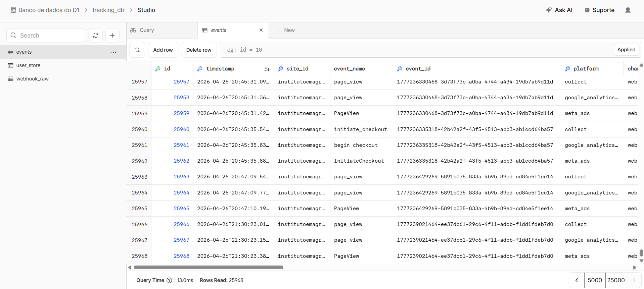Open the user profile avatar icon

coord(628,10)
